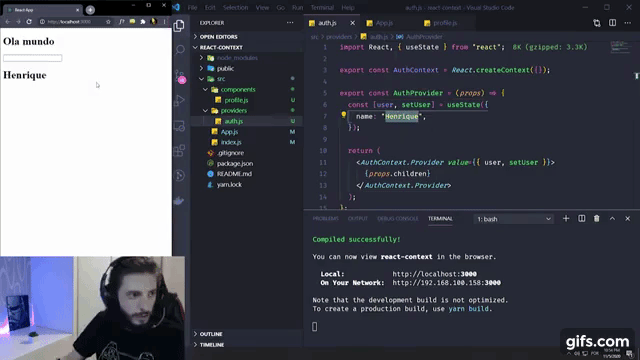The width and height of the screenshot is (640, 360).
Task: Expand the node_modules folder
Action: (247, 58)
